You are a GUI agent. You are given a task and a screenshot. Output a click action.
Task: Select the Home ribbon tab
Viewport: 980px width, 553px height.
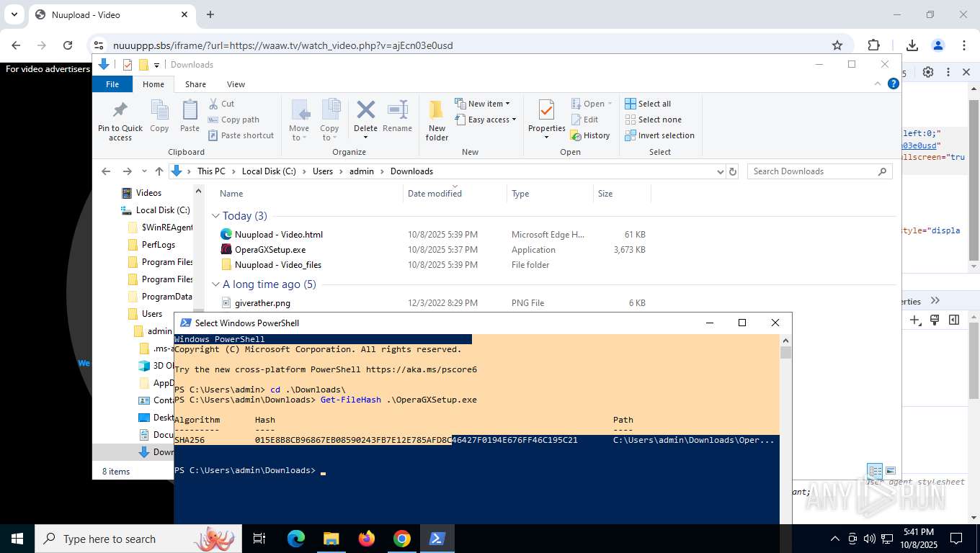[x=153, y=84]
